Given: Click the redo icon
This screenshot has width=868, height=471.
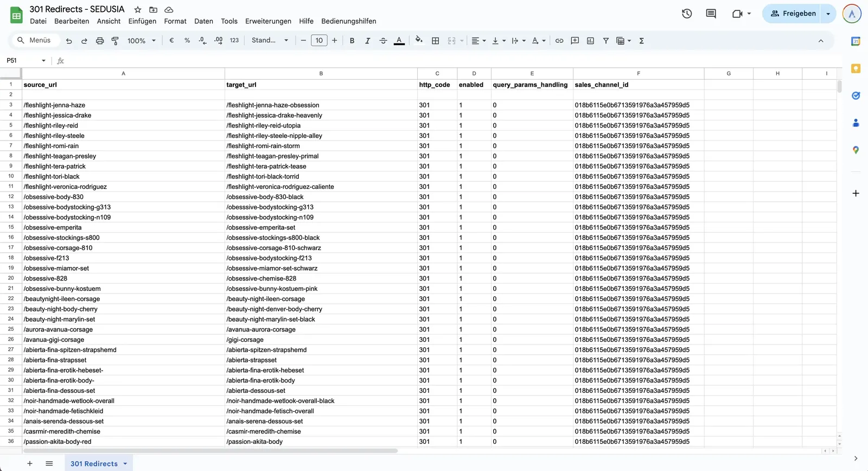Looking at the screenshot, I should click(x=84, y=41).
